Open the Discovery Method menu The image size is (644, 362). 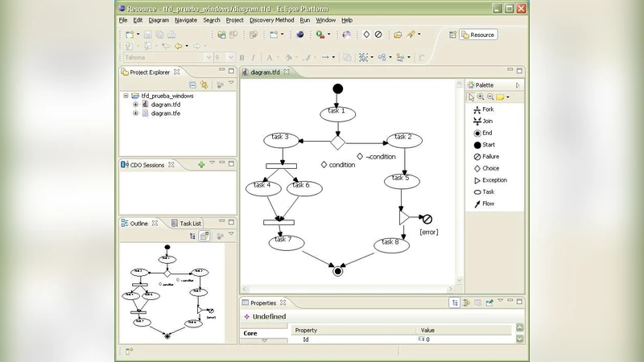coord(271,19)
